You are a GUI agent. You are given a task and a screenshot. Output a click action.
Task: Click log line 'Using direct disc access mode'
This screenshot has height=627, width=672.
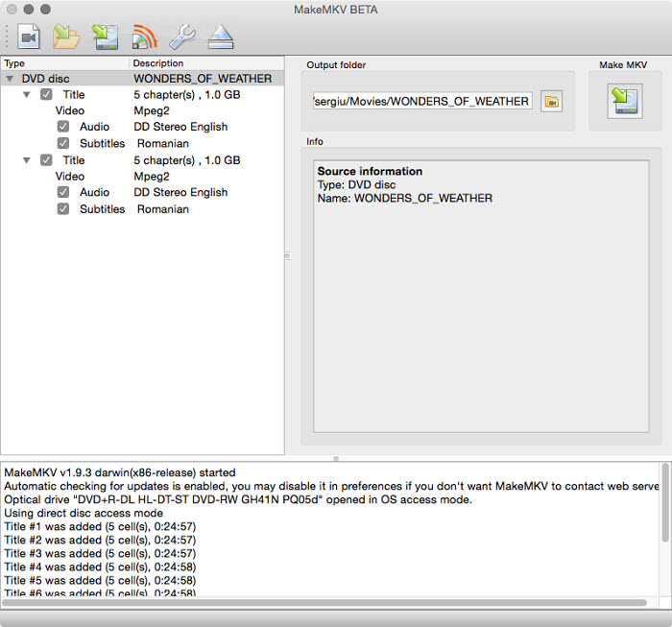tap(84, 513)
